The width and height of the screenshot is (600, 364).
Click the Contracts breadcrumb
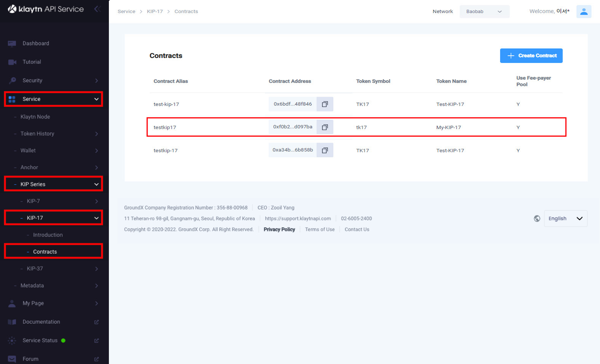tap(186, 11)
